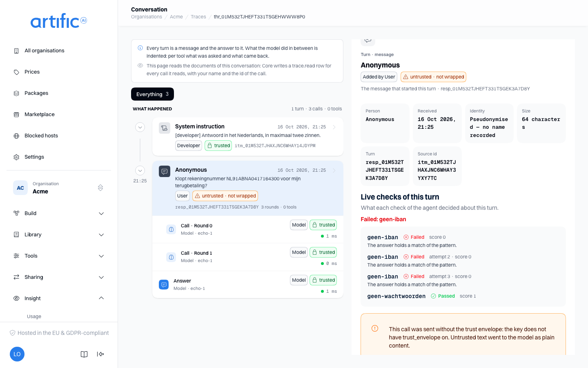Click the Blocked hosts globe icon
This screenshot has width=588, height=368.
16,136
